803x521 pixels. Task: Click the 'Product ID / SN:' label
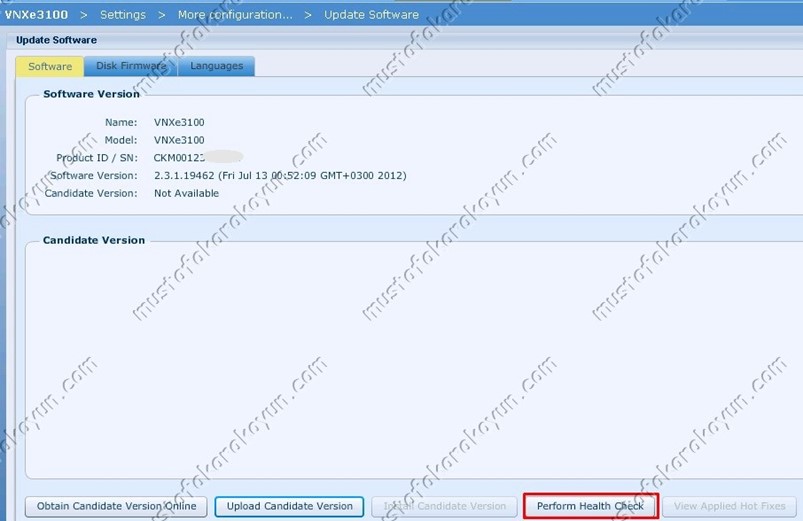(x=97, y=158)
